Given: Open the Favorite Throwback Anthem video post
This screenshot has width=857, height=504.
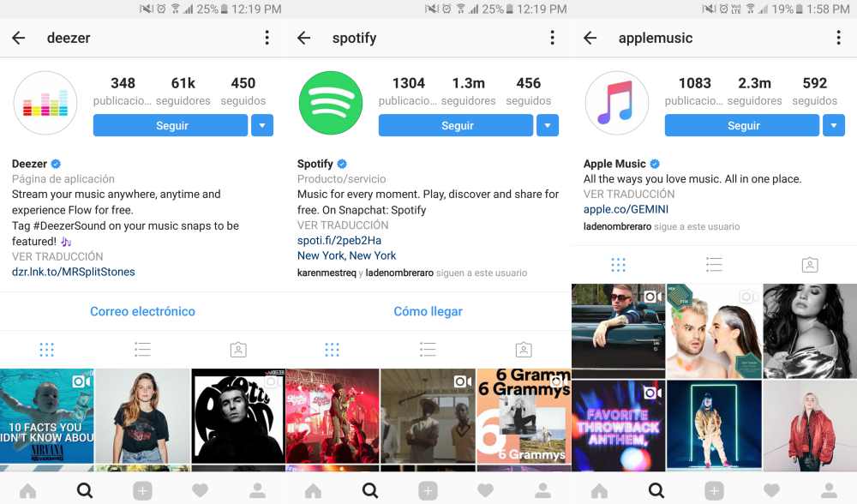Looking at the screenshot, I should point(619,425).
